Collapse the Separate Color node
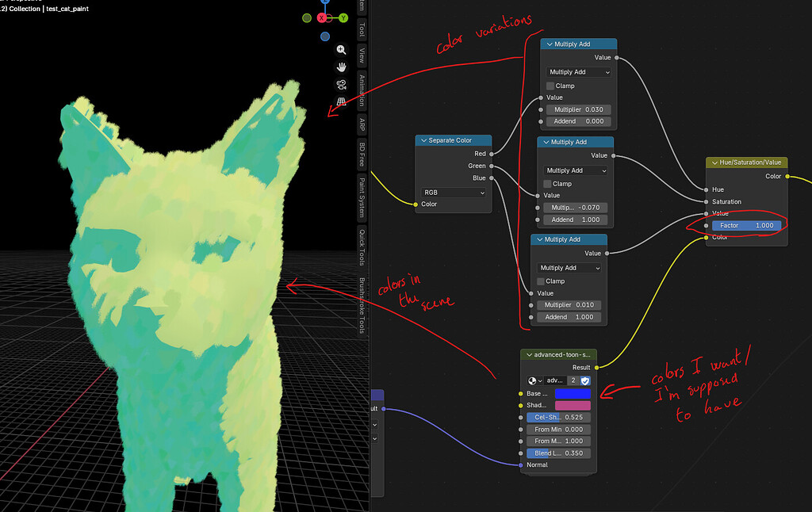Viewport: 812px width, 512px height. pos(423,140)
